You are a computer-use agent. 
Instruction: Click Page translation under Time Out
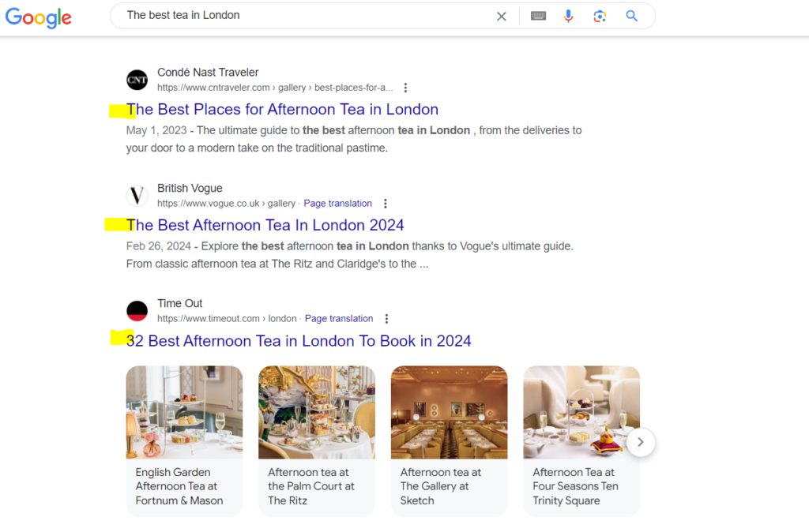[339, 319]
